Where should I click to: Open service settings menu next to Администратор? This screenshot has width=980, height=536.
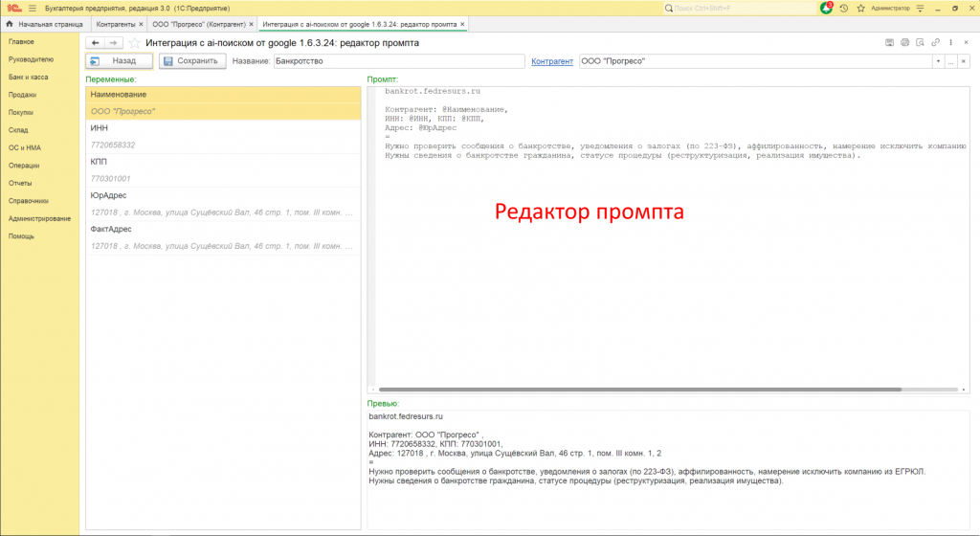[x=921, y=8]
